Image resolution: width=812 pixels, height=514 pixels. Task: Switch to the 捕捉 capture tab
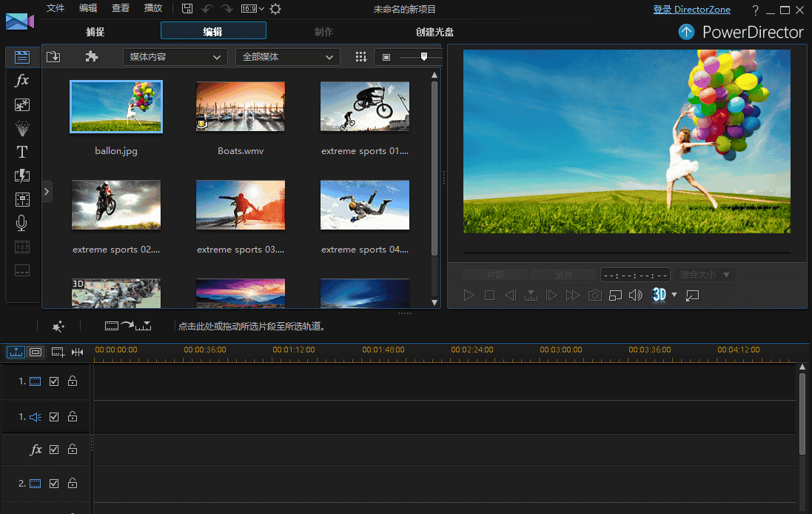95,32
